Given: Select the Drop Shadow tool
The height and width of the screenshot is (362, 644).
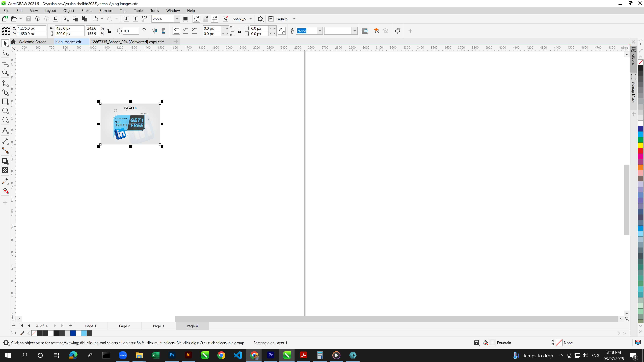Looking at the screenshot, I should coord(5,161).
